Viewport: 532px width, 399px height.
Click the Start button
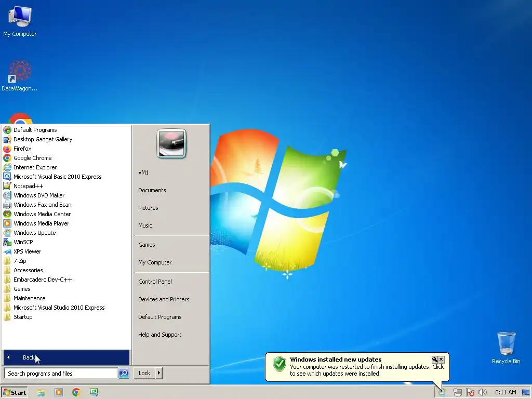coord(14,393)
